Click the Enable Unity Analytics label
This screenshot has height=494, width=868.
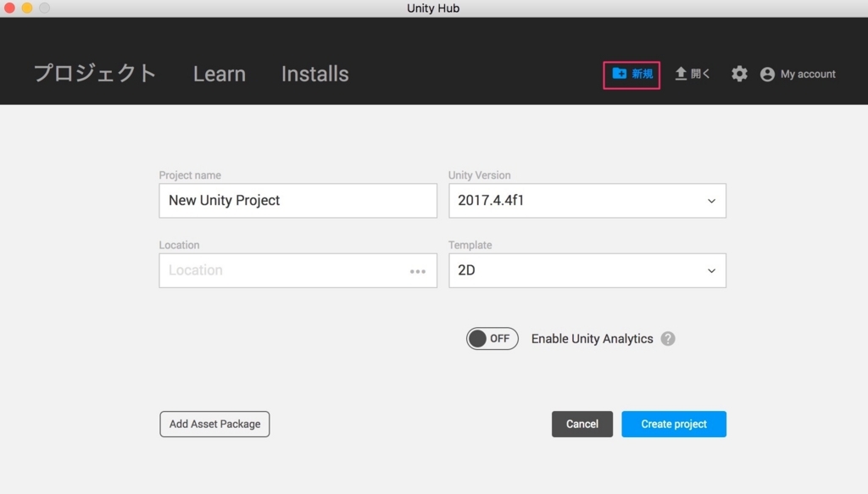coord(593,339)
